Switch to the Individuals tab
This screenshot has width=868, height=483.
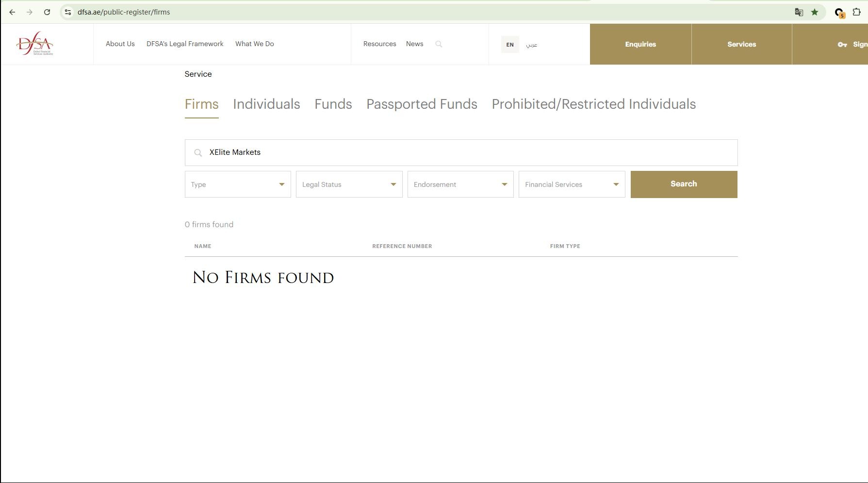click(266, 104)
